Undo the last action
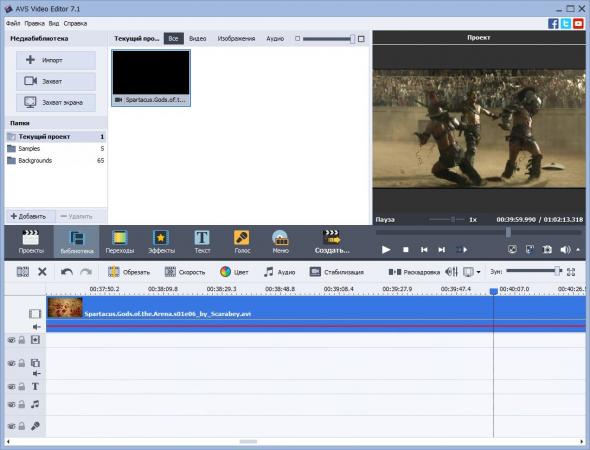The image size is (590, 450). pos(67,272)
